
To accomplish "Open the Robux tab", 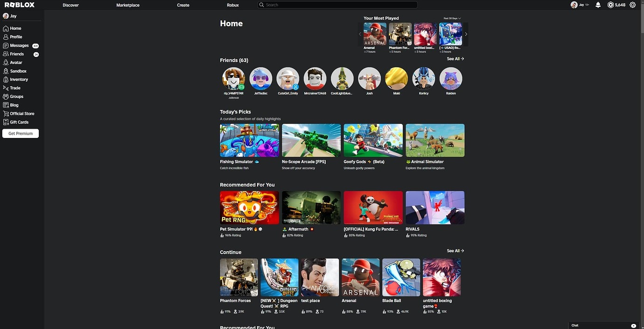I will [x=233, y=5].
